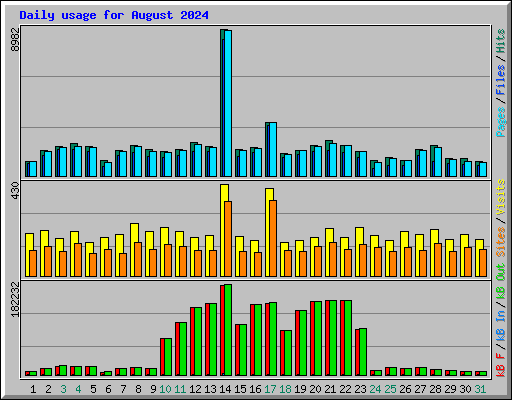Viewport: 512px width, 400px height.
Task: Click day label 6 on the x-axis
Action: (x=108, y=389)
